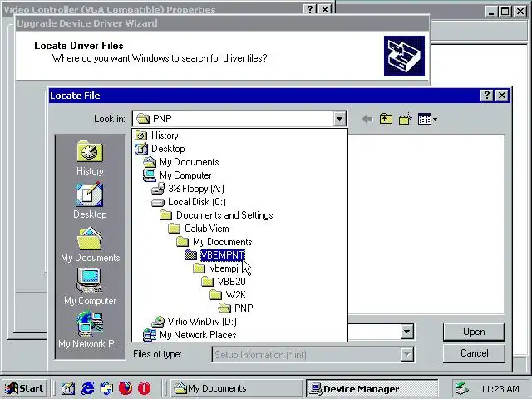Click the help button in VGA Properties titlebar
Screen dimensions: 532x399
pyautogui.click(x=310, y=9)
